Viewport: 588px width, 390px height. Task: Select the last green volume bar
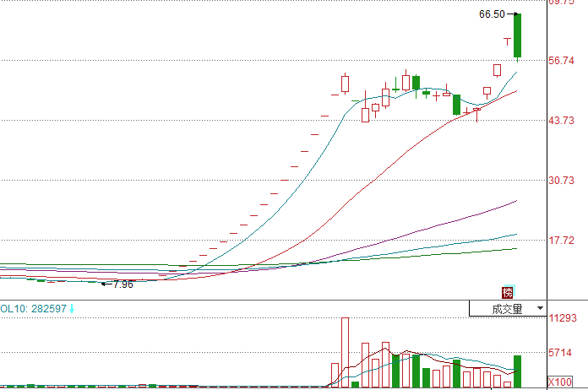(518, 371)
